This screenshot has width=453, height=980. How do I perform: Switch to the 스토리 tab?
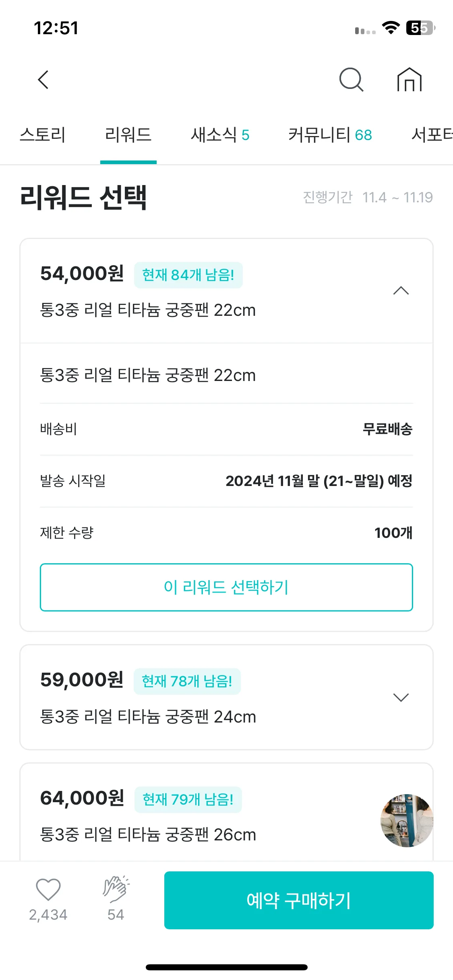coord(42,135)
